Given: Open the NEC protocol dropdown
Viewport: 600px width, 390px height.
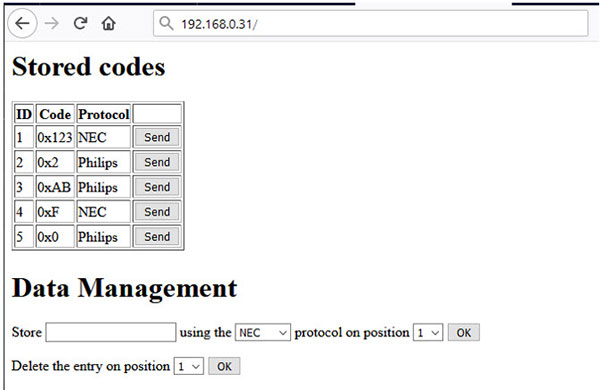Looking at the screenshot, I should (x=263, y=333).
